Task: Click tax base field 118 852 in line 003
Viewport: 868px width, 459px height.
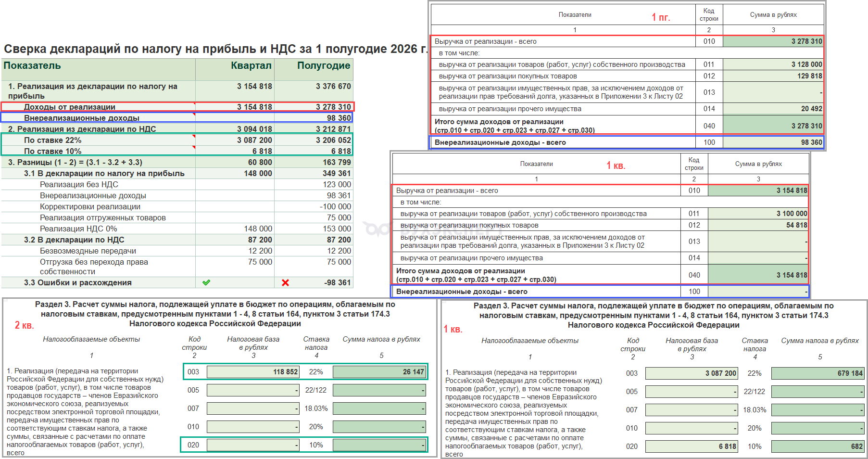Action: [253, 372]
